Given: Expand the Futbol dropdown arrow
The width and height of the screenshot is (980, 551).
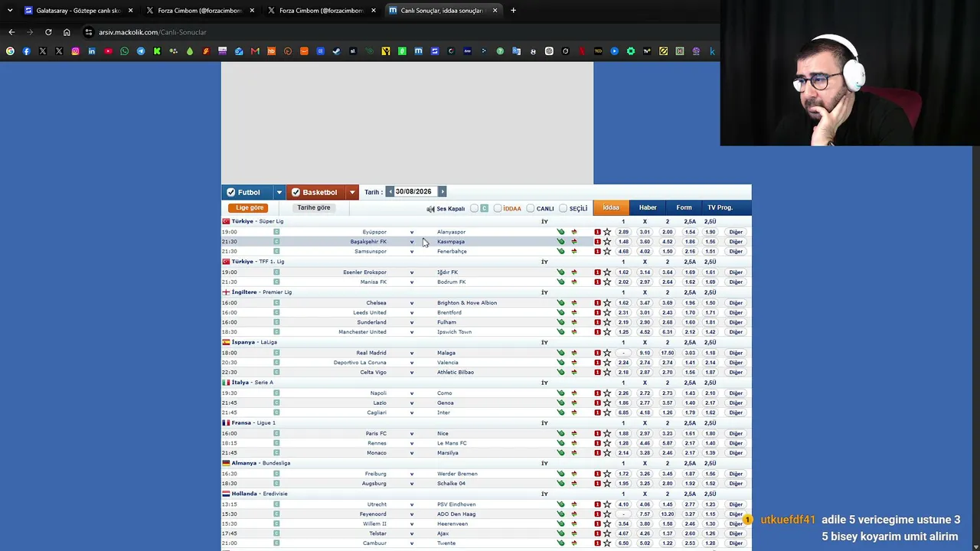Looking at the screenshot, I should pos(279,192).
